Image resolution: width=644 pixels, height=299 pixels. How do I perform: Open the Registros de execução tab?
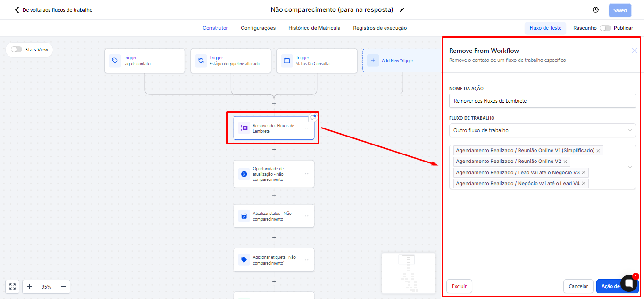380,28
